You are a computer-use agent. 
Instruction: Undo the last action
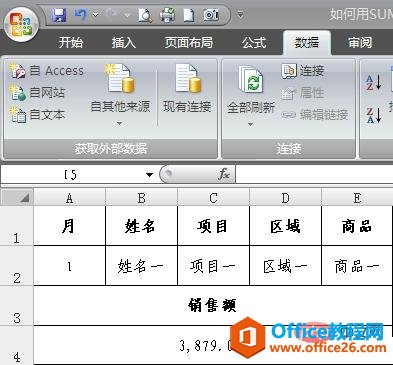click(x=80, y=15)
